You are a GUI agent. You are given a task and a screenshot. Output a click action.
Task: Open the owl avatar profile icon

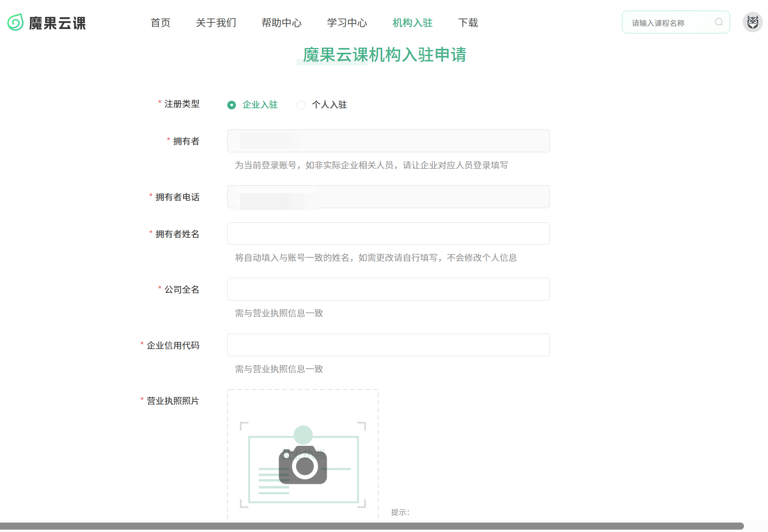(753, 22)
